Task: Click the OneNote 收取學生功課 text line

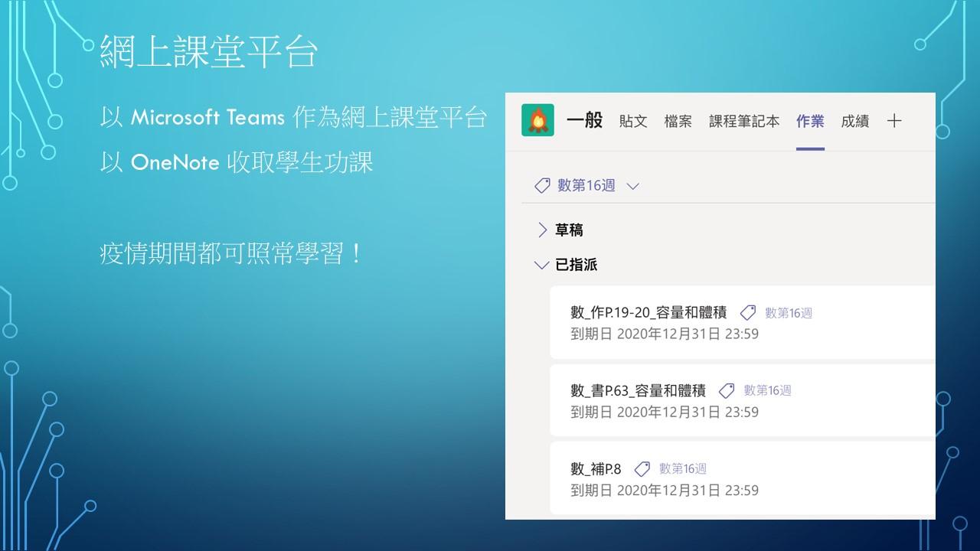Action: click(x=237, y=162)
